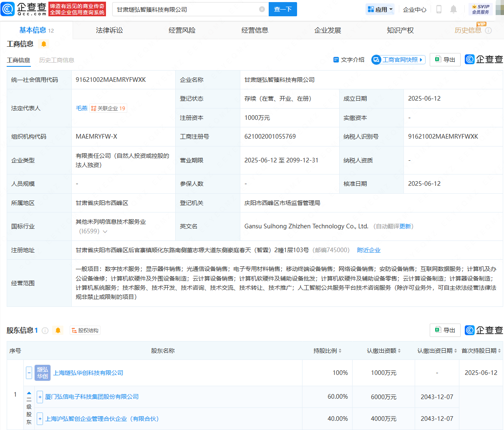Clear the search box with the X icon
Image resolution: width=504 pixels, height=430 pixels.
pos(262,9)
